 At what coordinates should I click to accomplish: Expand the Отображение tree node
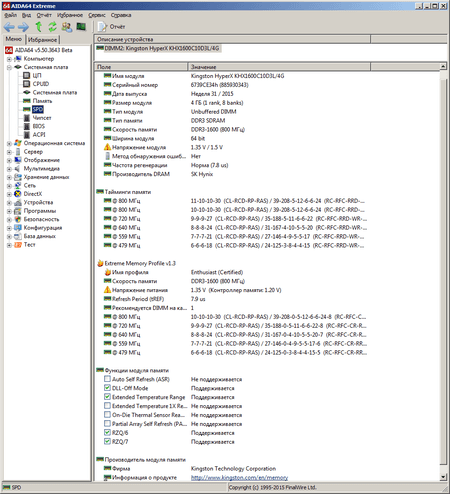coord(9,160)
